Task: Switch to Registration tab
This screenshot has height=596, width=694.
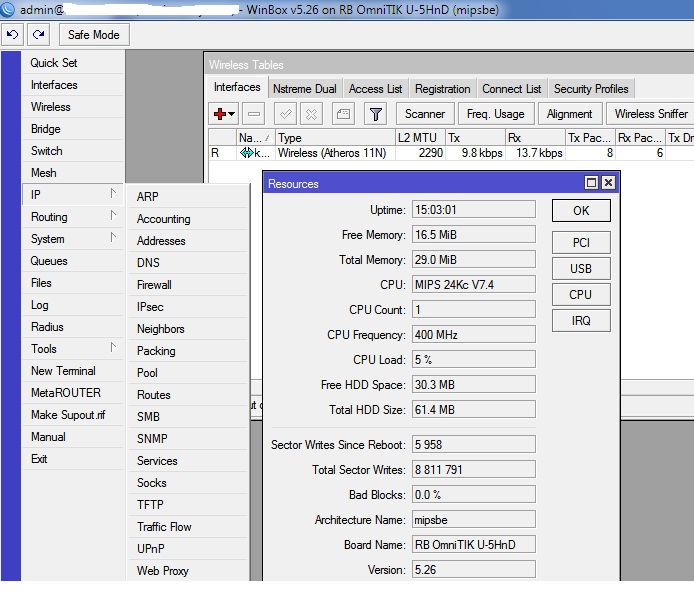Action: click(443, 89)
